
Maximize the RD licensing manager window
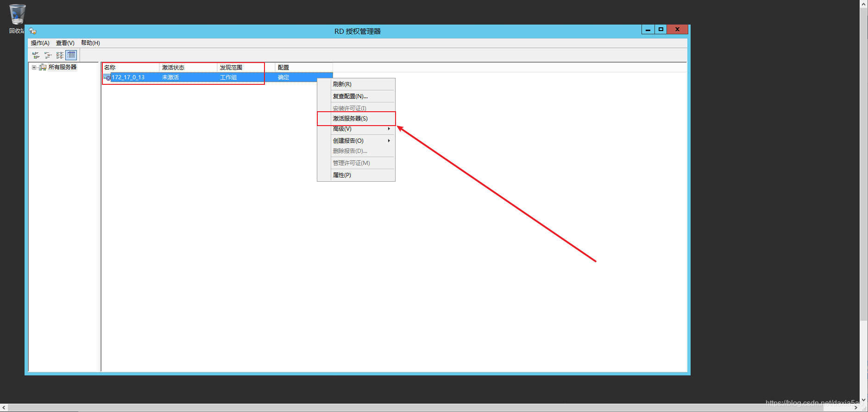tap(661, 30)
